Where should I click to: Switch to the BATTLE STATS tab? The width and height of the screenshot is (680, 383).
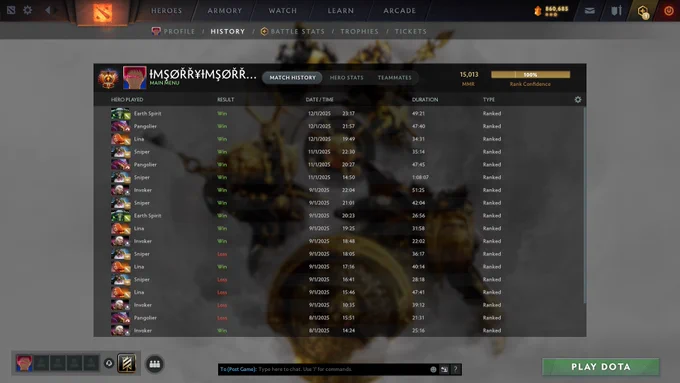coord(293,31)
